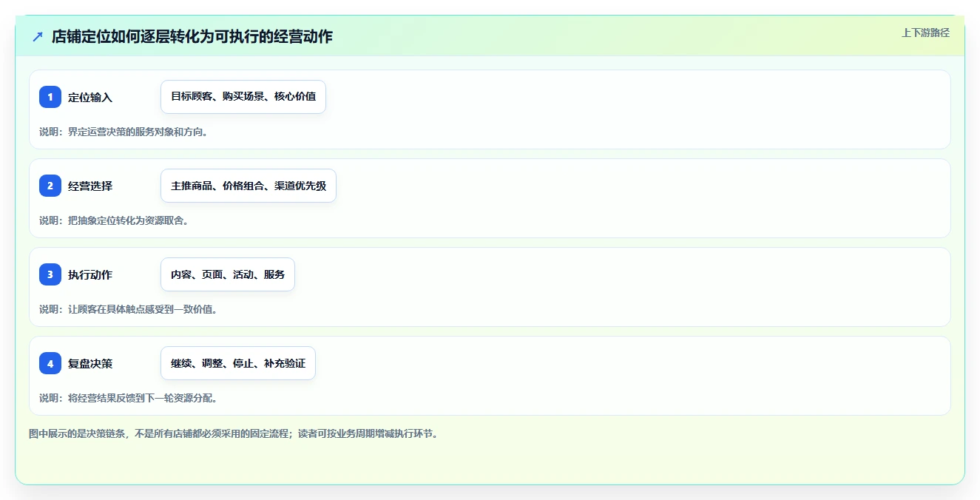Click step number badge 2
The width and height of the screenshot is (980, 500).
50,186
